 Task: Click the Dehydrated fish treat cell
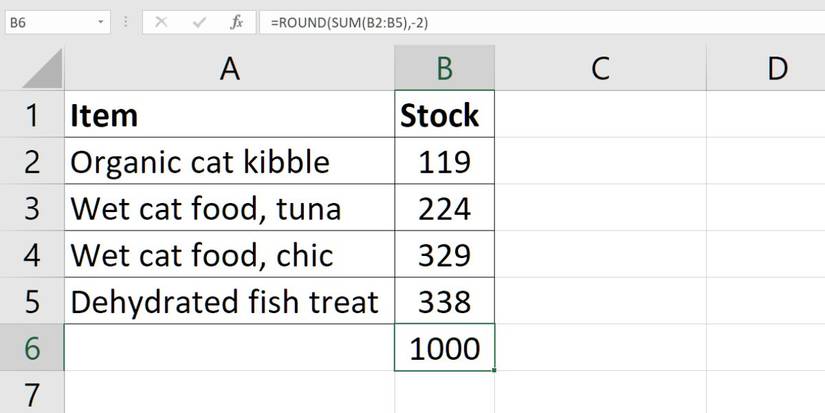coord(230,302)
